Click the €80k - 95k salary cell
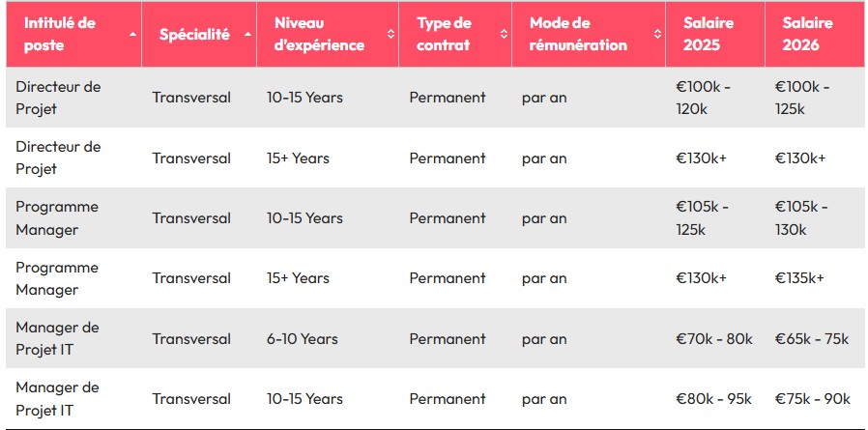 click(714, 398)
